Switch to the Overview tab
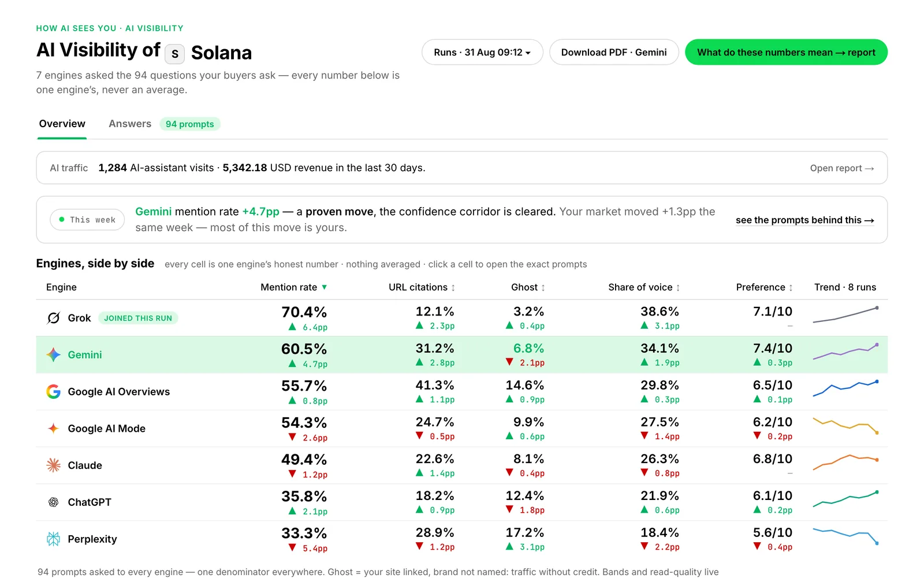 pyautogui.click(x=62, y=124)
